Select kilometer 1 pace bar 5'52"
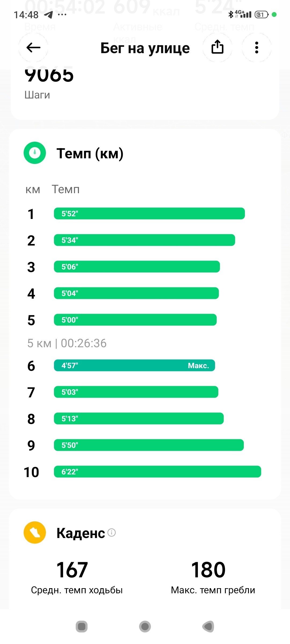The height and width of the screenshot is (644, 290). [x=149, y=214]
